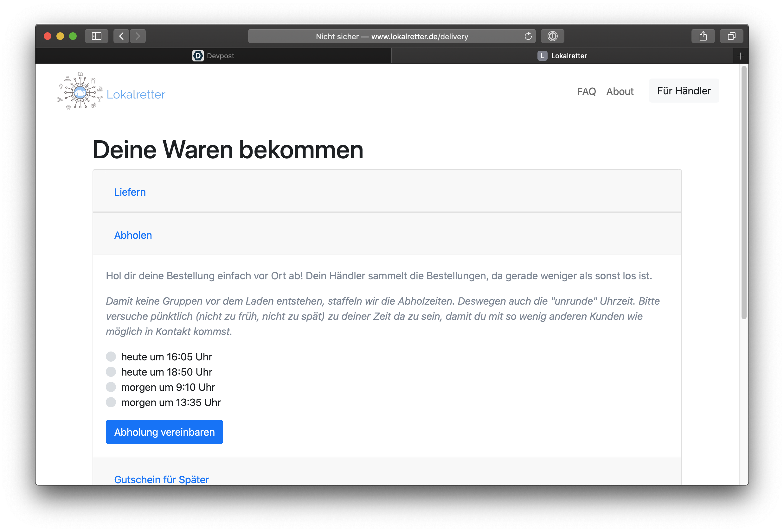Open a new tab with the plus icon
Viewport: 784px width, 532px height.
(x=740, y=56)
